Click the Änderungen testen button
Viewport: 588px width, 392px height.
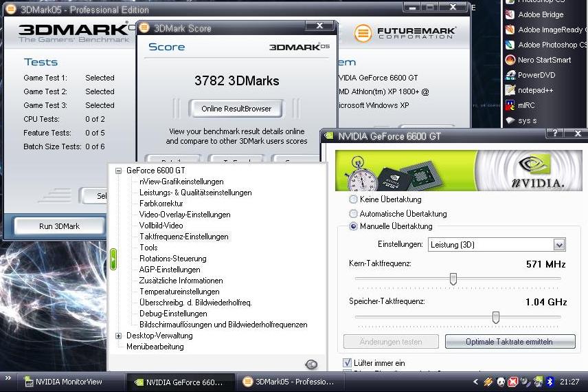(x=391, y=342)
